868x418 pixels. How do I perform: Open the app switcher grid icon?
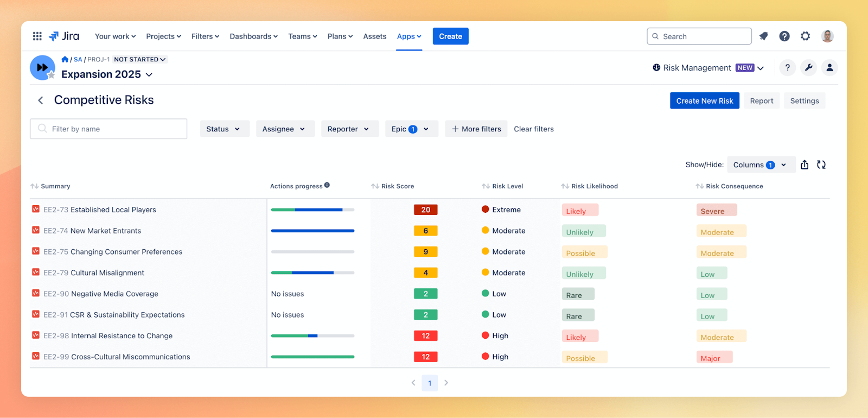coord(37,36)
